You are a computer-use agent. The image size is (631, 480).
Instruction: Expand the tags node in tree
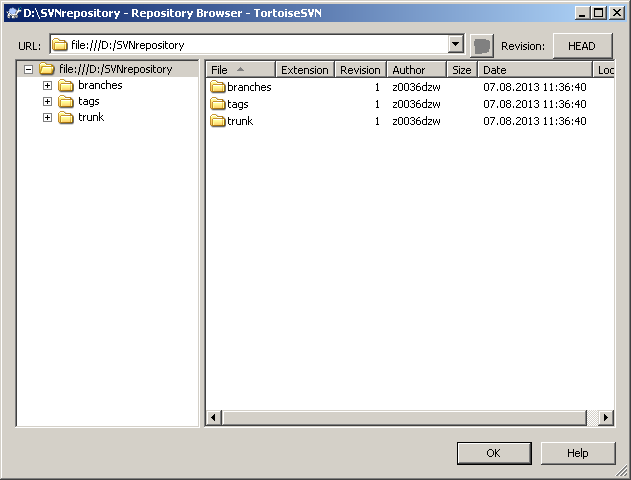[47, 102]
